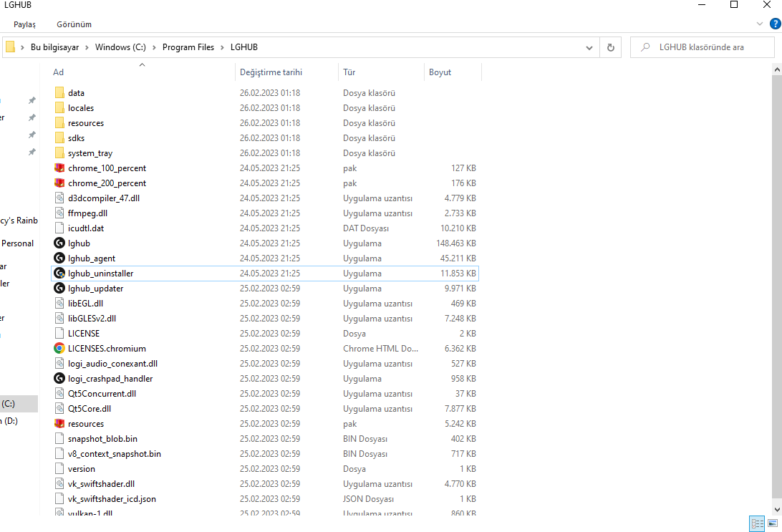Open the blue help question mark
Image resolution: width=782 pixels, height=532 pixels.
[776, 24]
